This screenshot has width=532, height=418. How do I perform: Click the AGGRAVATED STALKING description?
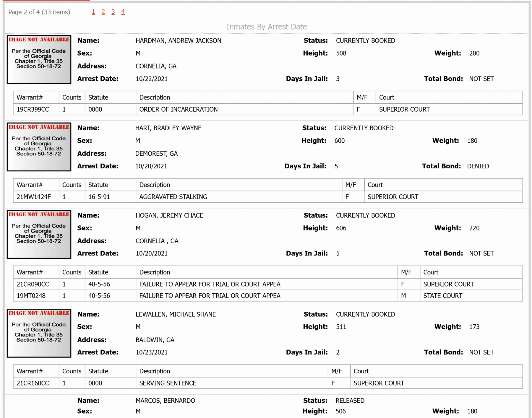[173, 197]
